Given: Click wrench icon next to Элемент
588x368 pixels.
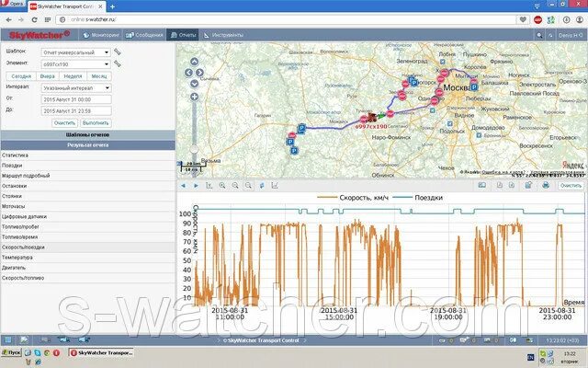Looking at the screenshot, I should tap(118, 63).
